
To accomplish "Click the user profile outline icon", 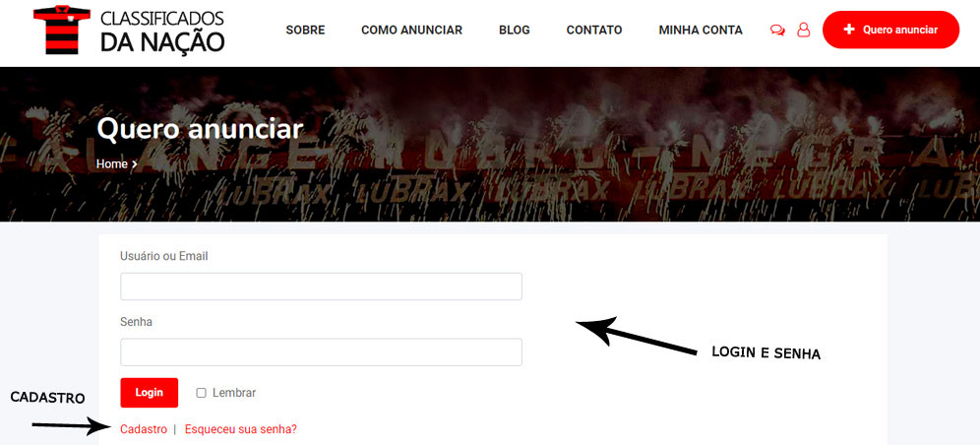I will point(804,30).
